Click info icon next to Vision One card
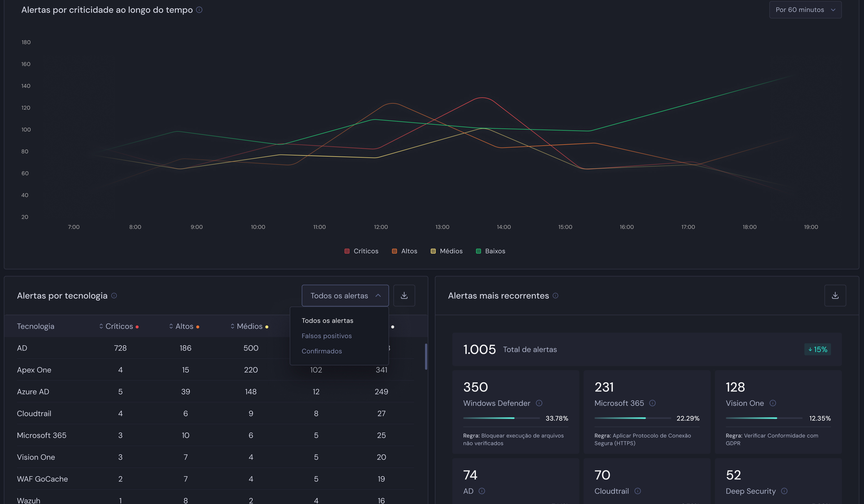Image resolution: width=864 pixels, height=504 pixels. pos(773,403)
